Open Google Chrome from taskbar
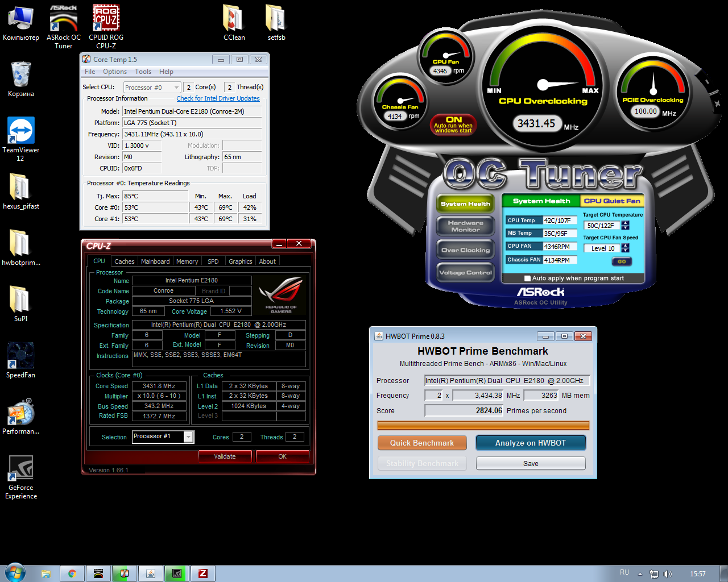 coord(72,573)
